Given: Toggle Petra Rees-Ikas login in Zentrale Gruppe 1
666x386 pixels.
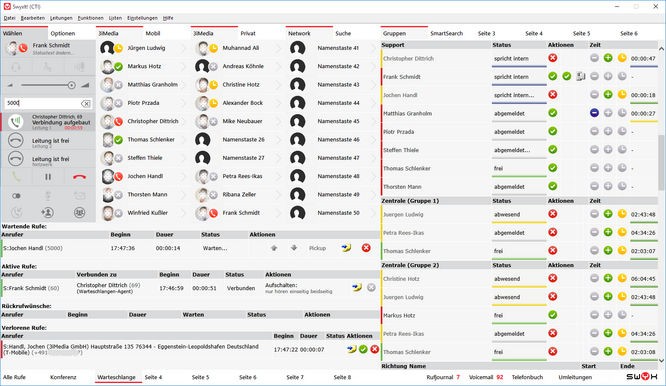Looking at the screenshot, I should (553, 232).
